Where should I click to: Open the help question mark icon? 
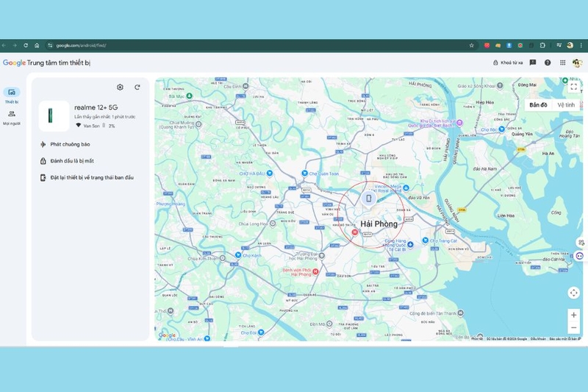[x=548, y=63]
